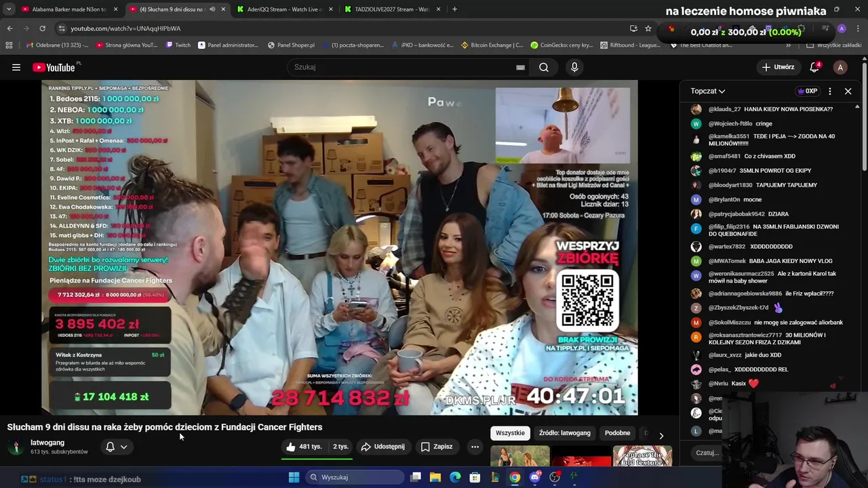Open the account avatar menu
The width and height of the screenshot is (868, 488).
[840, 67]
